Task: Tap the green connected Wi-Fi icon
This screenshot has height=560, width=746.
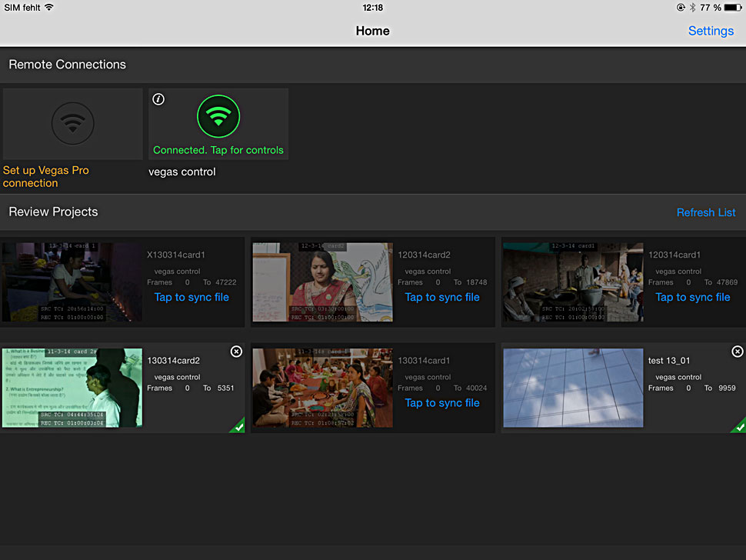Action: [218, 117]
